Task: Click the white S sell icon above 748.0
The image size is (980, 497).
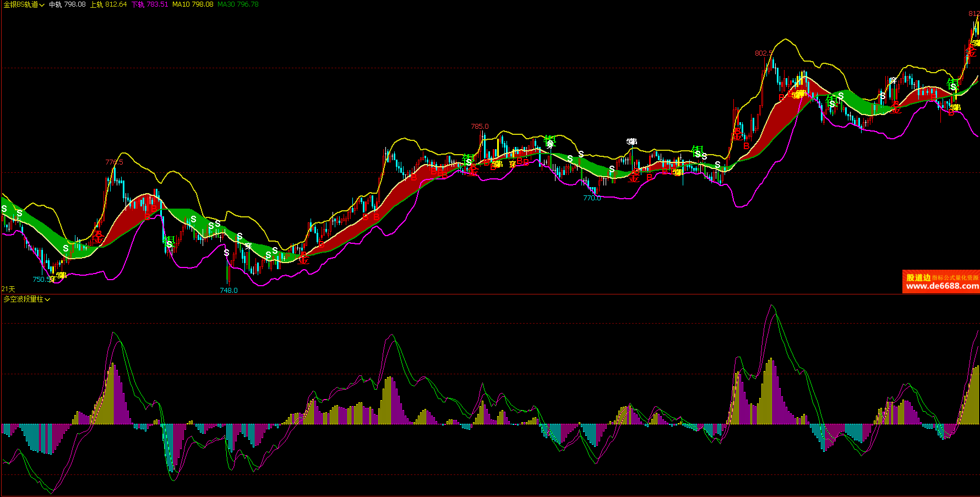Action: coord(226,253)
